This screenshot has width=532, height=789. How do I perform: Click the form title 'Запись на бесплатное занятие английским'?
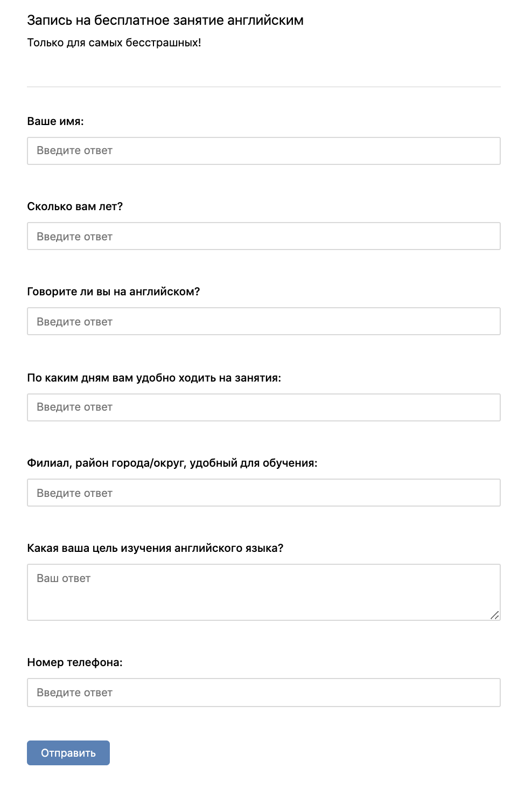(x=165, y=20)
